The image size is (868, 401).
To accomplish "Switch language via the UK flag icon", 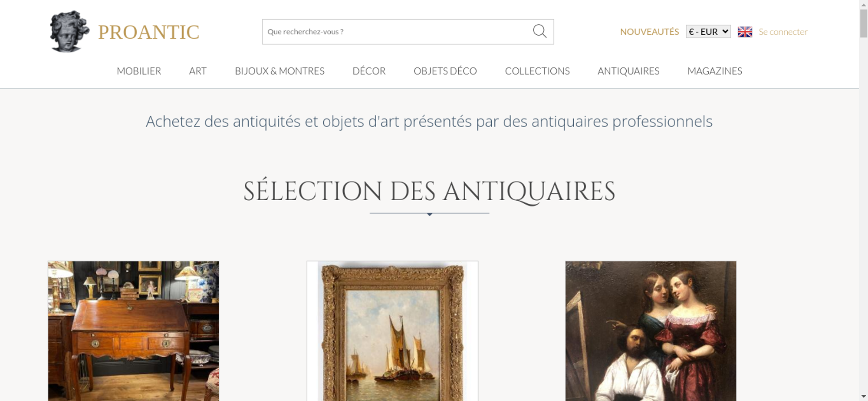I will [745, 32].
